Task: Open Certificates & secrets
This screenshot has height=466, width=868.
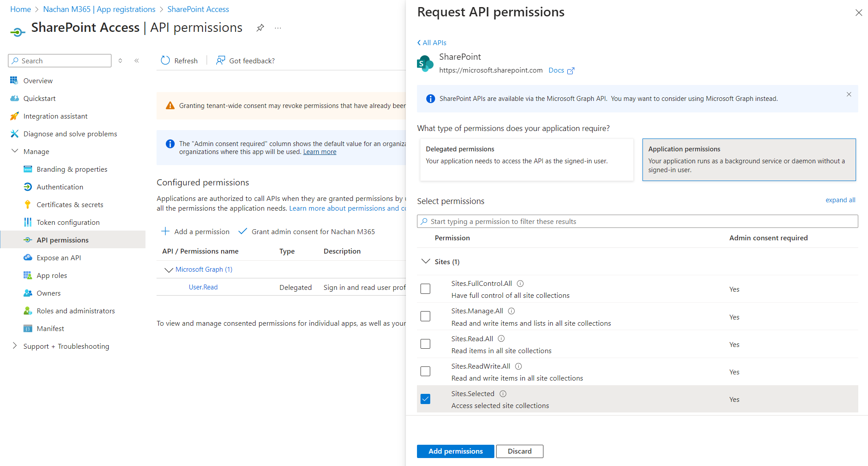Action: coord(69,204)
